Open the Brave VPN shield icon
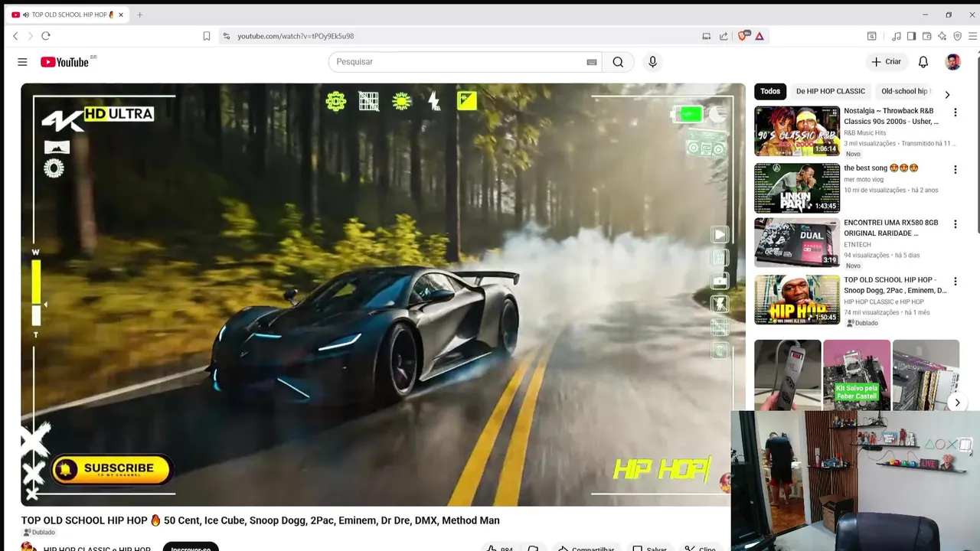 957,36
